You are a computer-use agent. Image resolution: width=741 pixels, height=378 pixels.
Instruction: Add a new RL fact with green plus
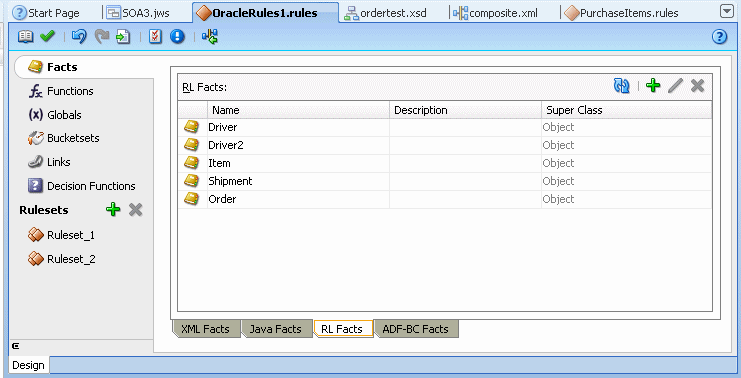point(653,86)
